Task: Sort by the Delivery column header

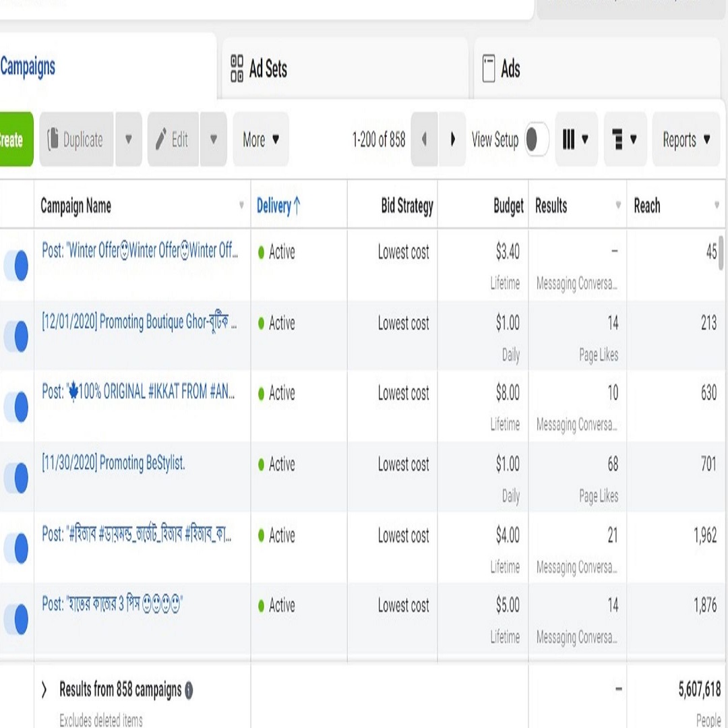Action: click(278, 206)
